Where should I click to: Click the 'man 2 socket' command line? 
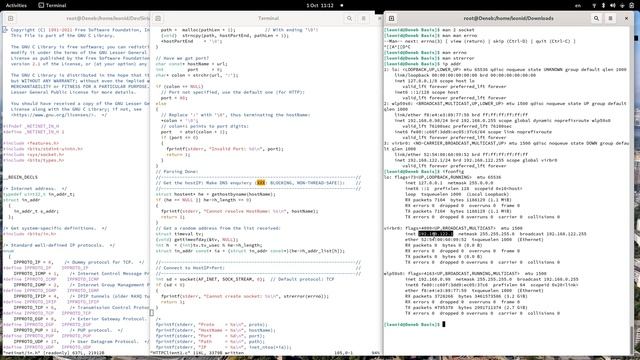click(x=429, y=30)
